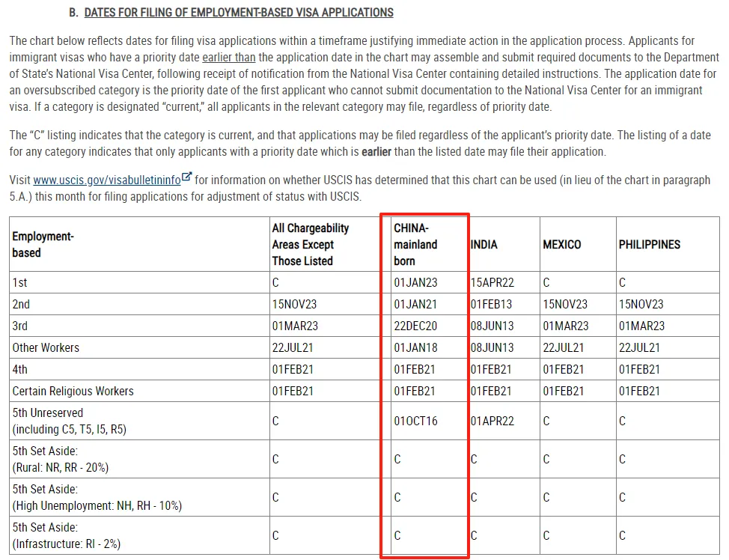Select the 01JAN21 date in the China column
The width and height of the screenshot is (729, 560).
pyautogui.click(x=415, y=305)
